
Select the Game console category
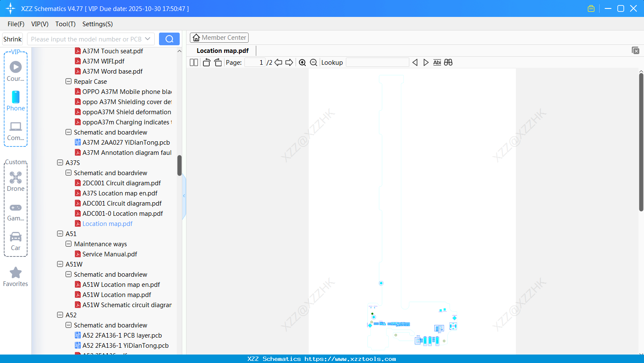pos(16,212)
